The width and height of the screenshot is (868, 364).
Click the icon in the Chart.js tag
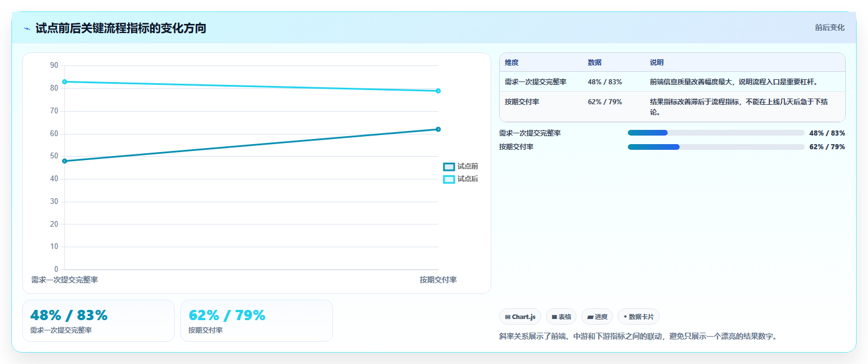[508, 317]
